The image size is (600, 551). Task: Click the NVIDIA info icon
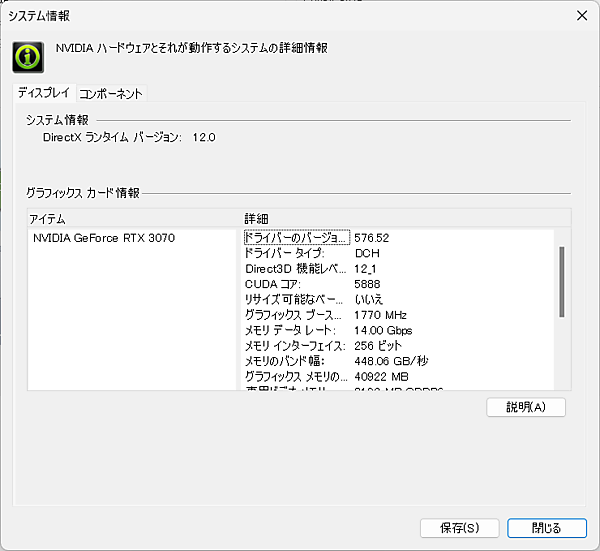pyautogui.click(x=28, y=57)
